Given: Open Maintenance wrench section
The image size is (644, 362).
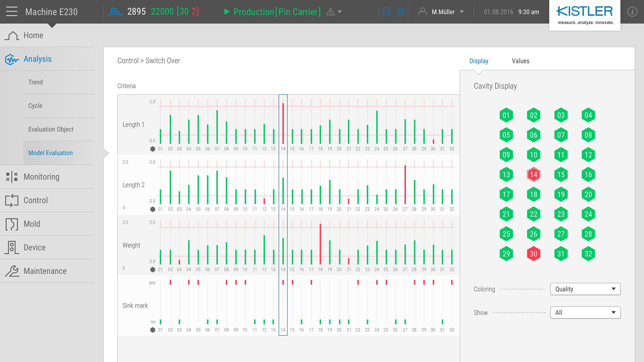Looking at the screenshot, I should (x=45, y=271).
